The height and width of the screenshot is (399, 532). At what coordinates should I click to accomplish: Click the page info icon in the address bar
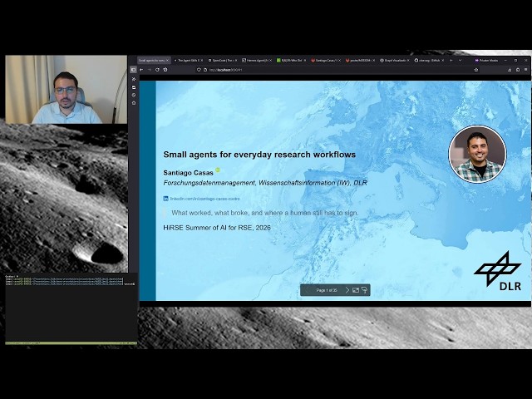pos(205,70)
